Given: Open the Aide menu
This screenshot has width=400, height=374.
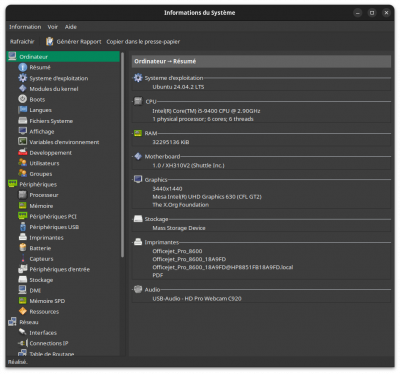Looking at the screenshot, I should pyautogui.click(x=71, y=27).
